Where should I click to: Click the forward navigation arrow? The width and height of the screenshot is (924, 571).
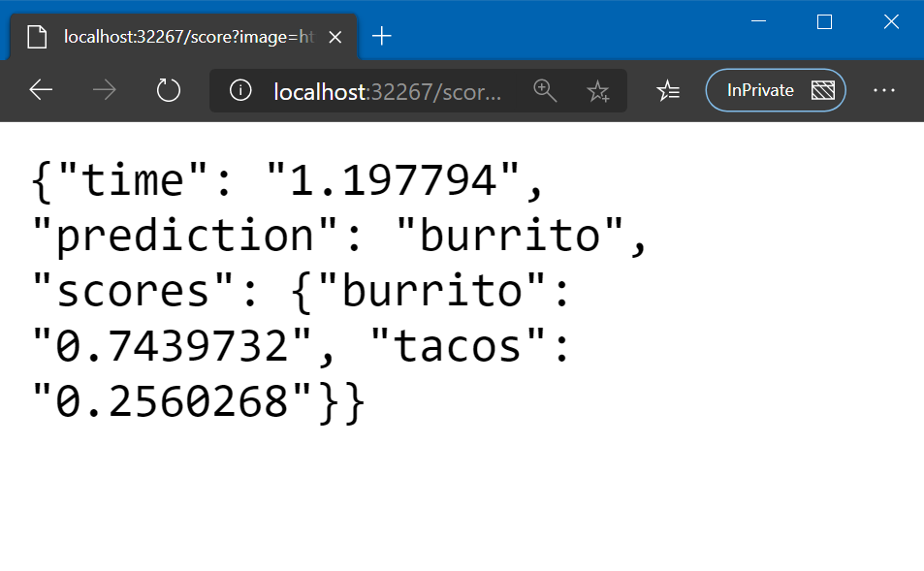click(x=104, y=89)
